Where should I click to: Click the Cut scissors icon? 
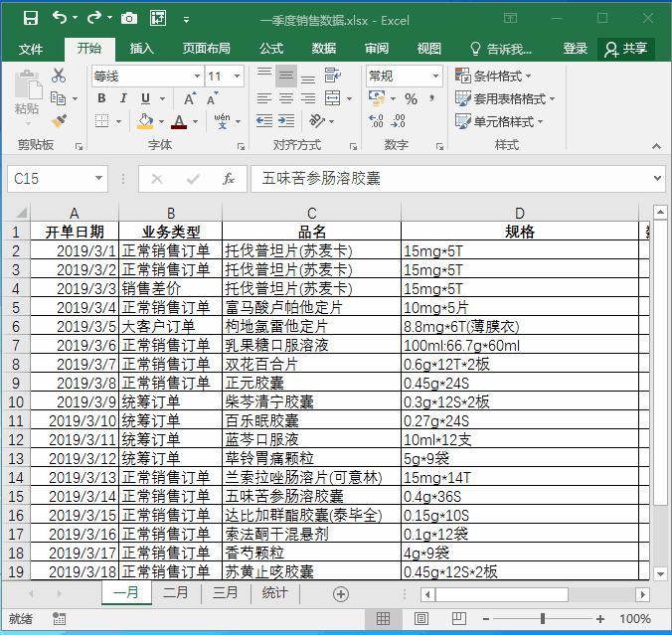click(58, 76)
